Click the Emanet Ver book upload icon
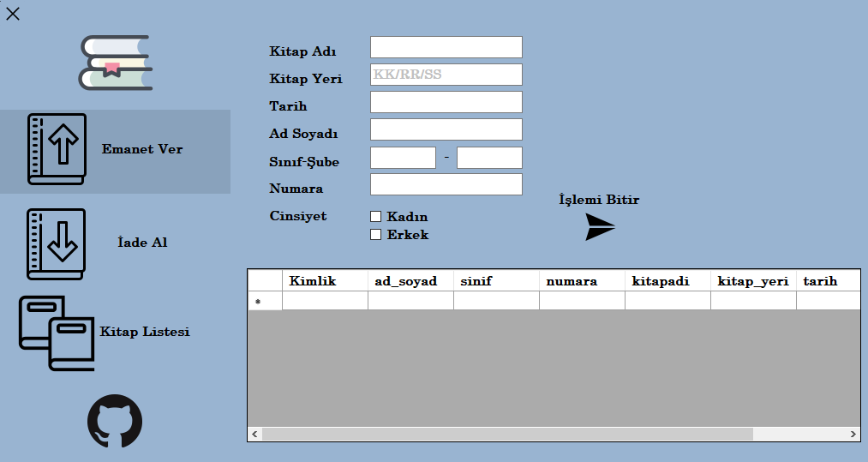Viewport: 868px width, 462px height. 57,149
